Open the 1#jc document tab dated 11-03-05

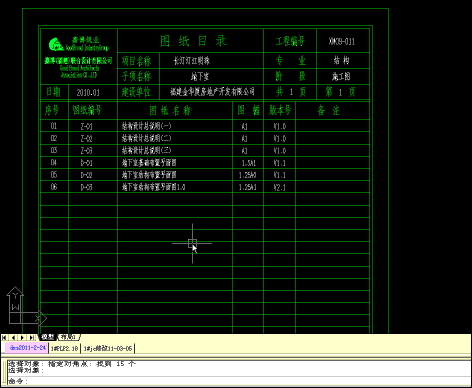pos(108,348)
